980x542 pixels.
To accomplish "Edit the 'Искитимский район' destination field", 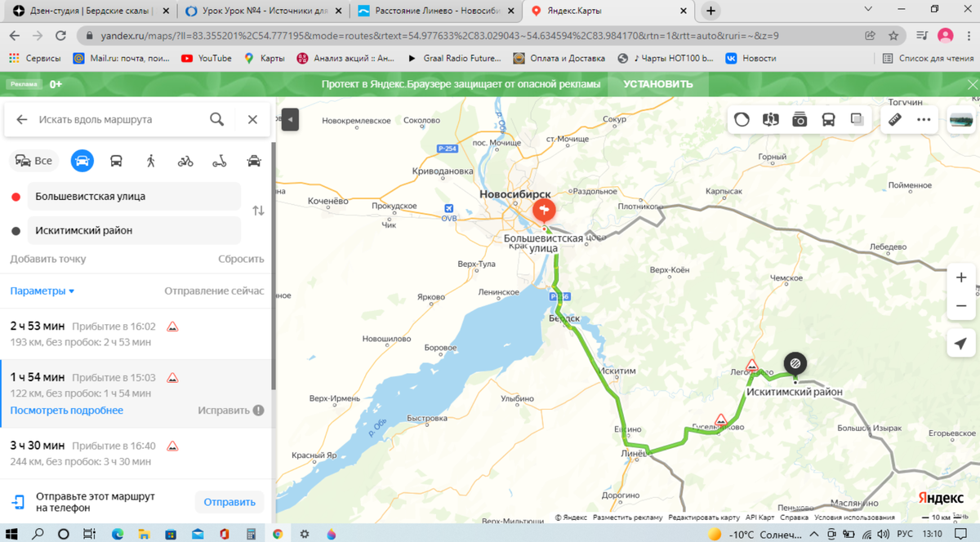I will click(134, 231).
